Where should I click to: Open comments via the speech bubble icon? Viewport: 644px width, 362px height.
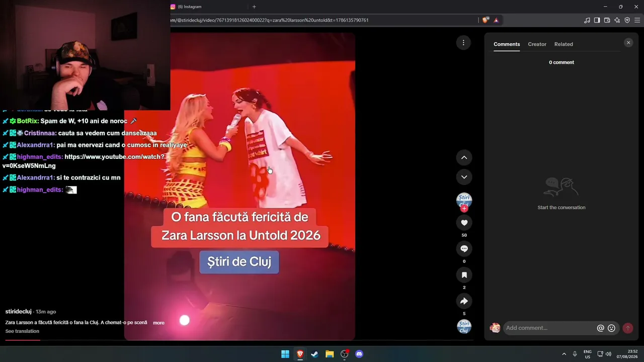click(x=464, y=249)
